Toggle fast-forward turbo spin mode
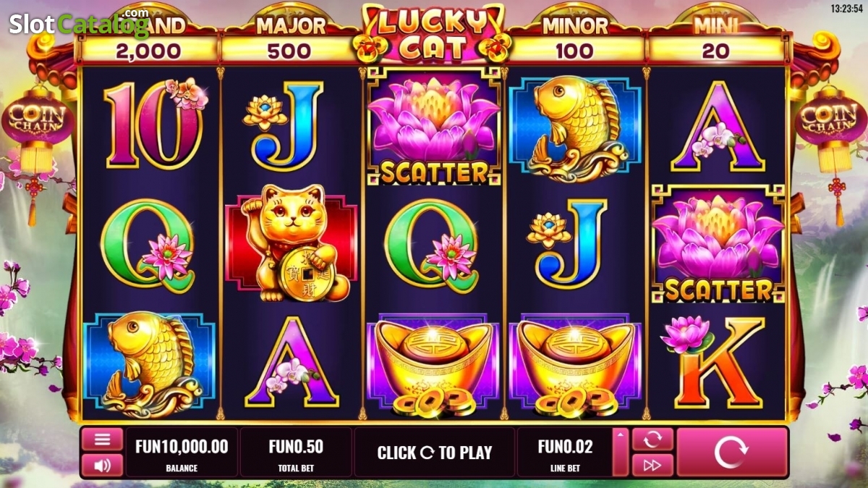The width and height of the screenshot is (868, 488). [652, 466]
